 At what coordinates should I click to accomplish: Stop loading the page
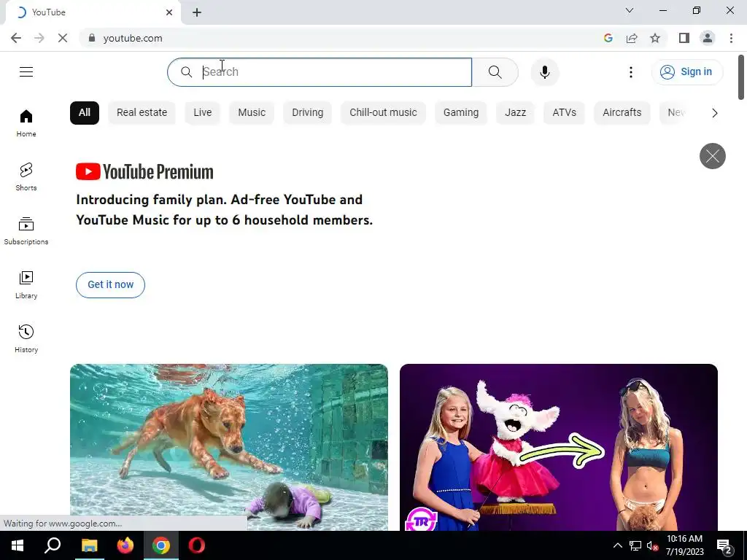(x=63, y=38)
